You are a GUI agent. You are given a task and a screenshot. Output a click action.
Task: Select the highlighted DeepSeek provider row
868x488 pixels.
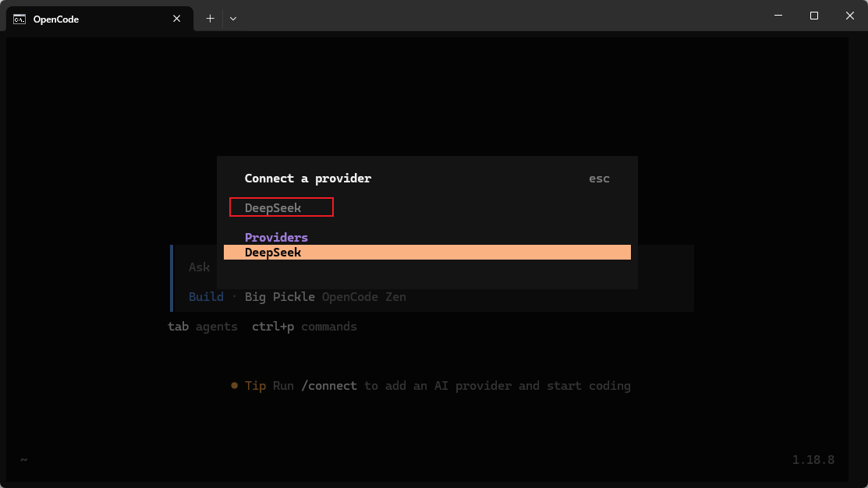click(x=427, y=253)
